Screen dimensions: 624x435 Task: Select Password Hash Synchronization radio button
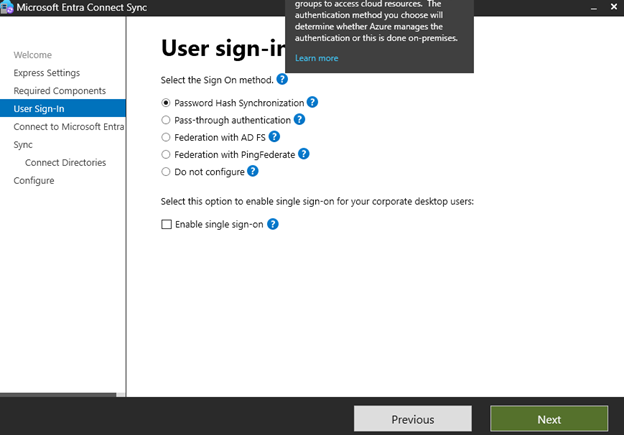pyautogui.click(x=166, y=103)
